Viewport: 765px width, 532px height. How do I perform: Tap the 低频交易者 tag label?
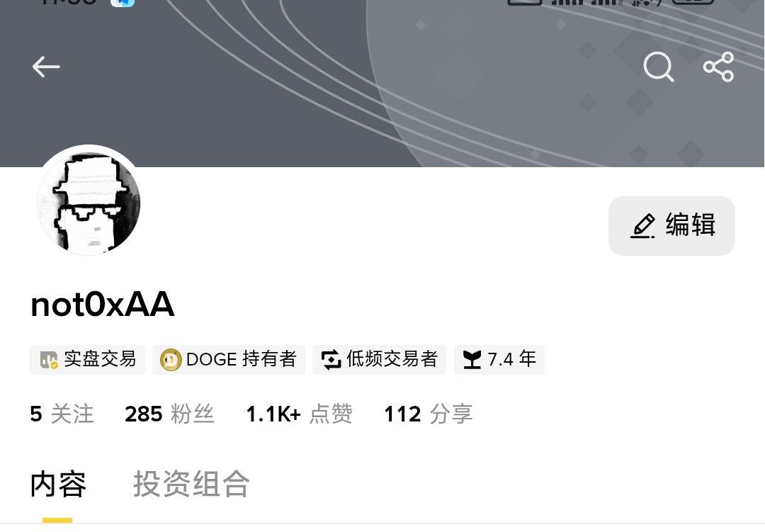coord(392,359)
